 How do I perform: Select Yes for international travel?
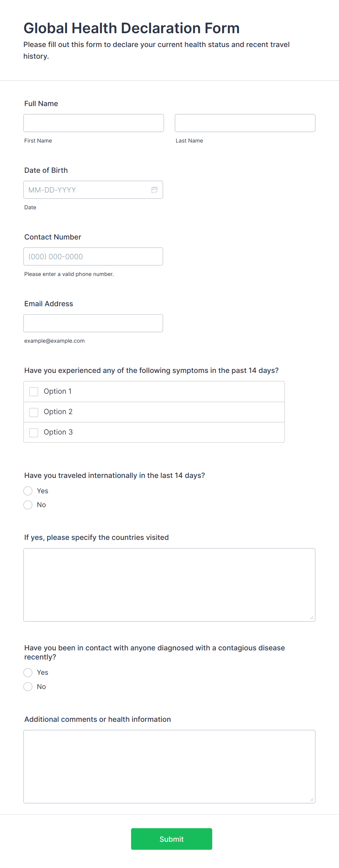(28, 491)
